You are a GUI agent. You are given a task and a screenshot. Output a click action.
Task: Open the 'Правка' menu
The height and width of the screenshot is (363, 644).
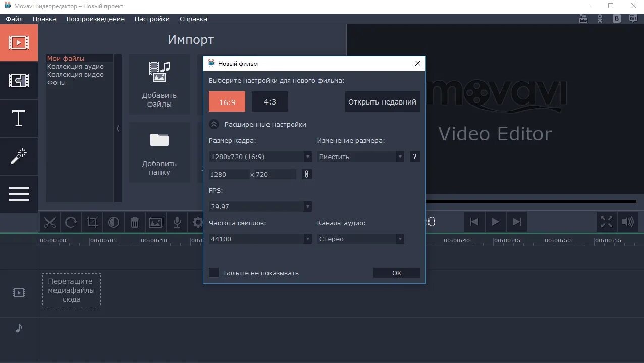pyautogui.click(x=44, y=19)
